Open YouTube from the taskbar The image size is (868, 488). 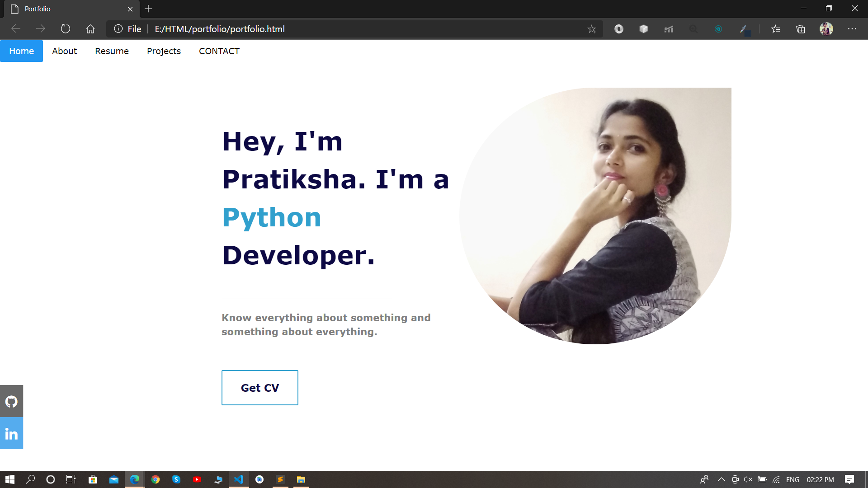(x=197, y=479)
